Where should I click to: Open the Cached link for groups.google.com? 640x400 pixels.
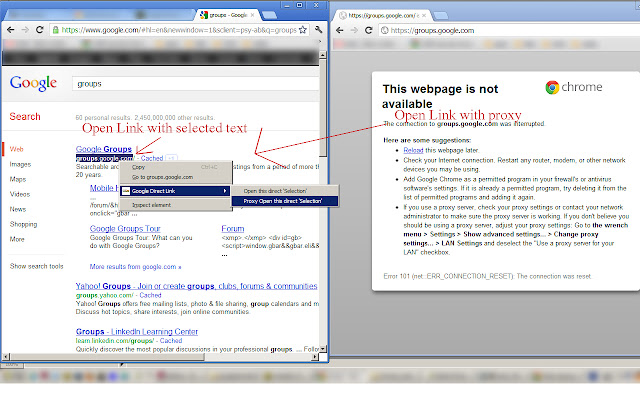(152, 158)
